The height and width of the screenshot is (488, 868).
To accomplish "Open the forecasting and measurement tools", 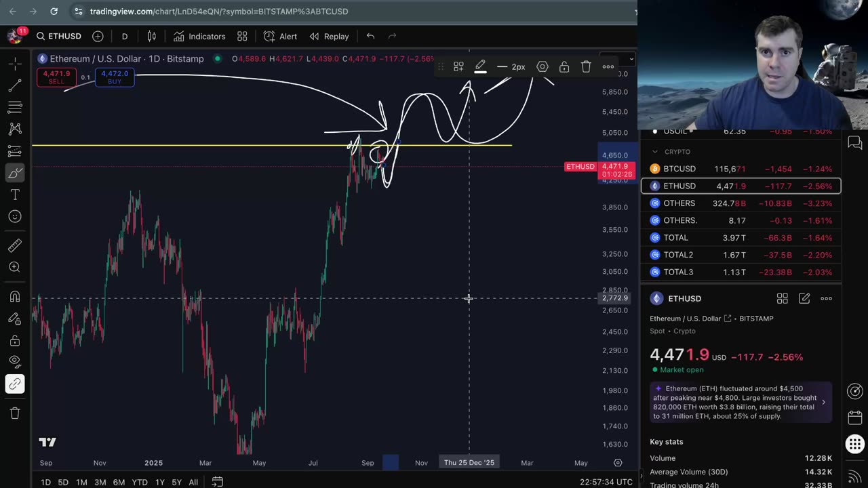I will point(15,150).
